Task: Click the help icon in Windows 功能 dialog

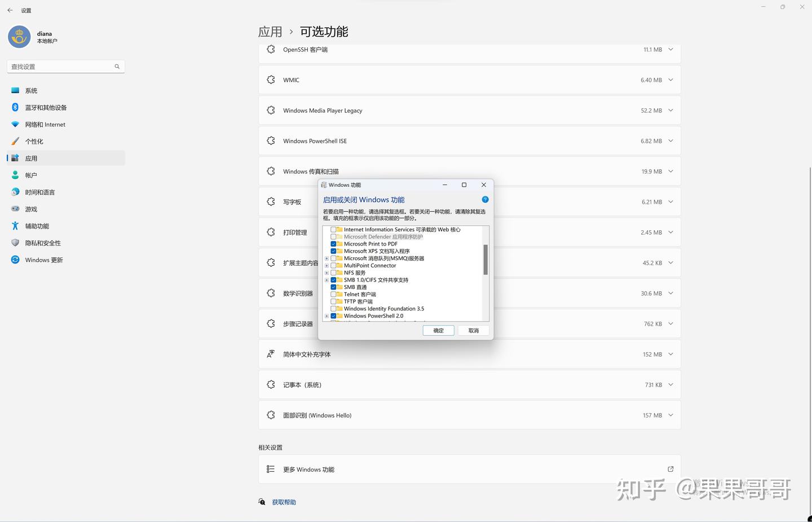Action: coord(485,199)
